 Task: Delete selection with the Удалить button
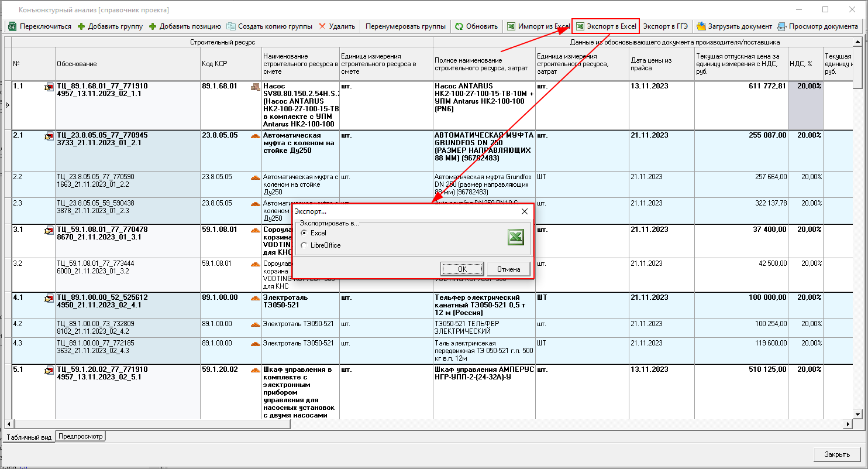click(337, 26)
